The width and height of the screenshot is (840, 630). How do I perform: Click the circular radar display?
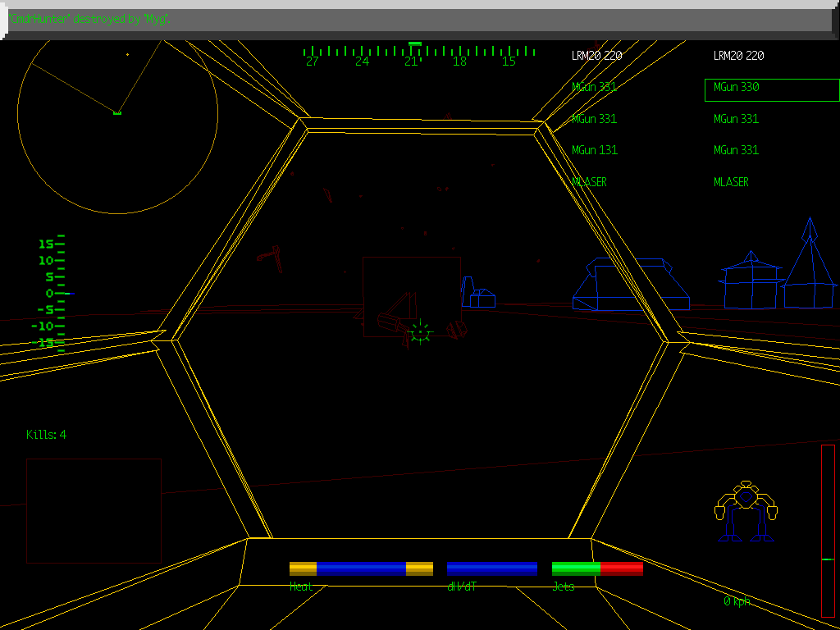117,114
